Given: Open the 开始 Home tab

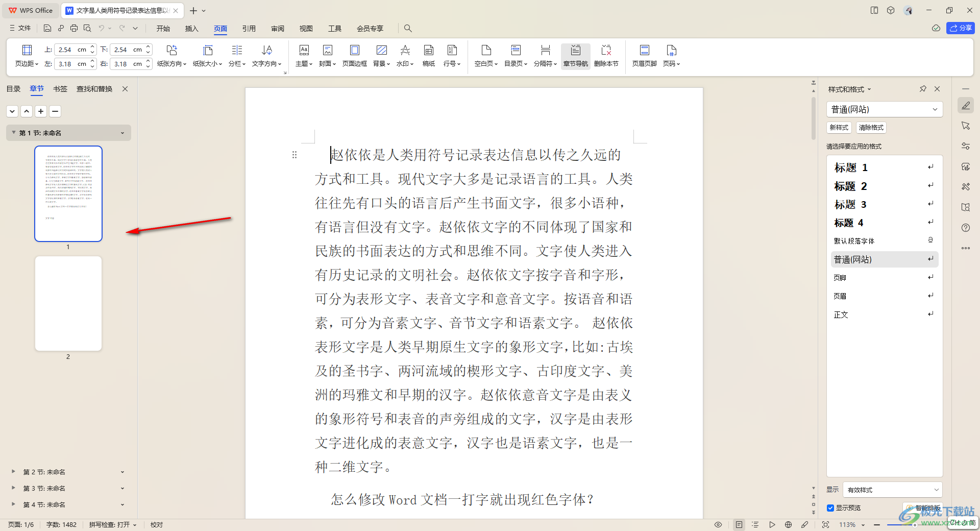Looking at the screenshot, I should [163, 29].
